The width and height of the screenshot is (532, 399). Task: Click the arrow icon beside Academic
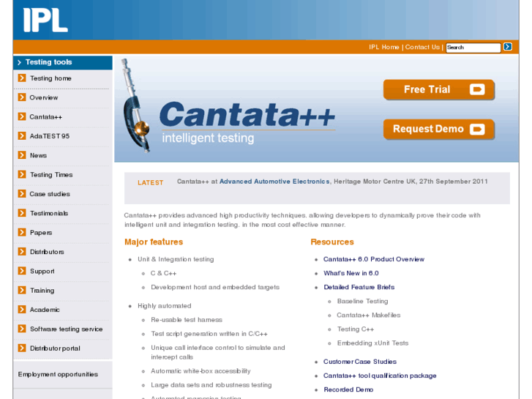coord(22,310)
